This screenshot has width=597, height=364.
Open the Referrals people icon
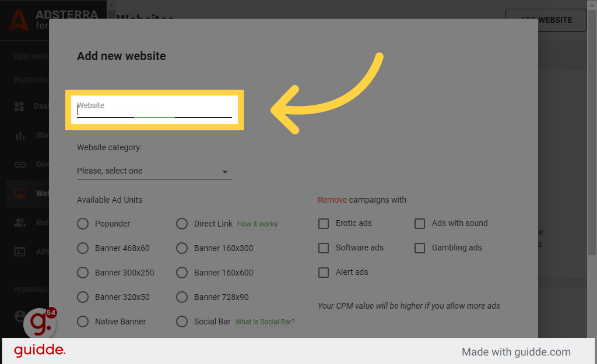[20, 222]
